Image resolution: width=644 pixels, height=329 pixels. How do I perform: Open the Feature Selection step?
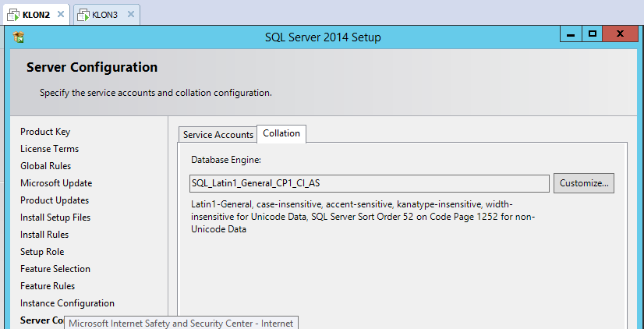[55, 269]
